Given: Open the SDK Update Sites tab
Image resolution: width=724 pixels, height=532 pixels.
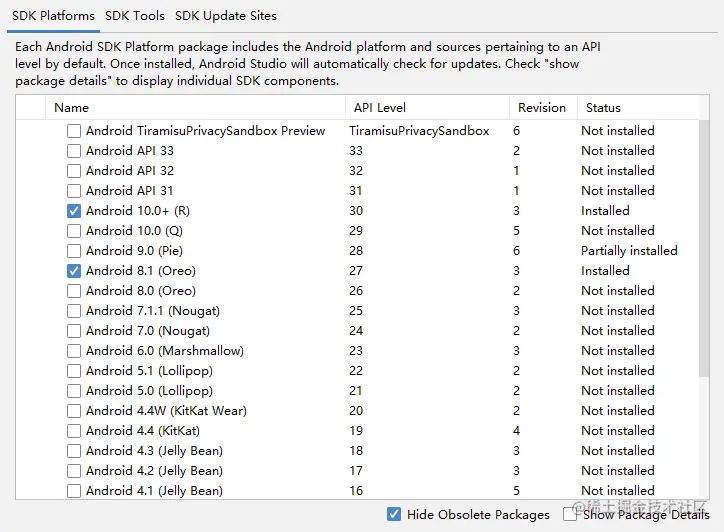Looking at the screenshot, I should click(x=225, y=16).
